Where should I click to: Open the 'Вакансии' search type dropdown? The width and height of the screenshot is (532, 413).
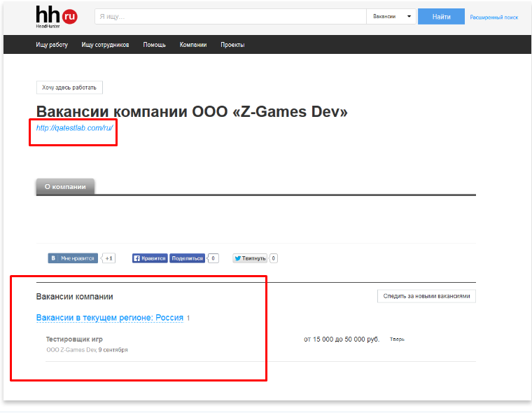tap(391, 16)
